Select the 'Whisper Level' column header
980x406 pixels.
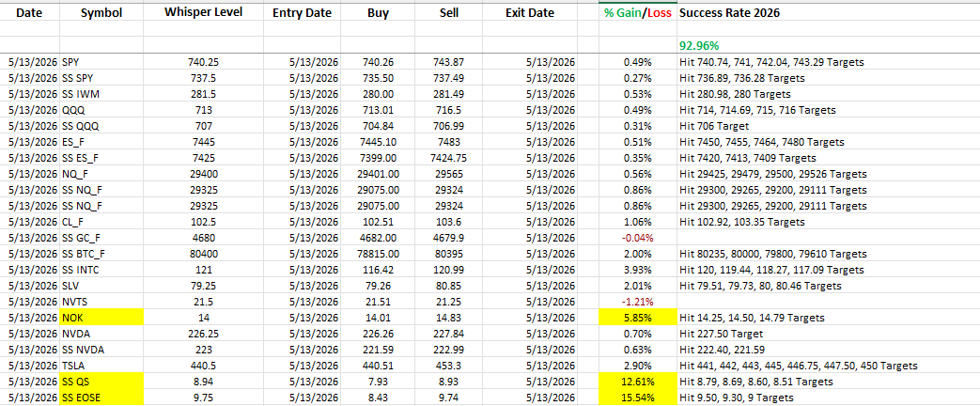tap(203, 12)
